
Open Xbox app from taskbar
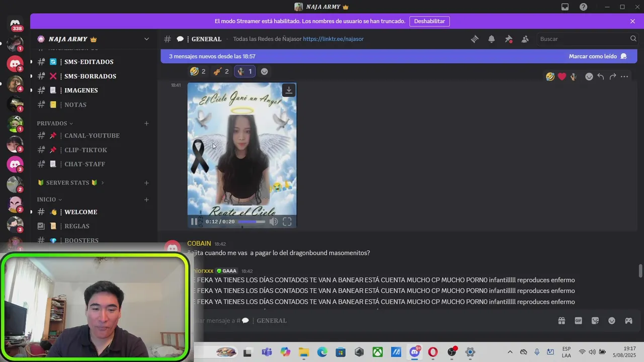(378, 352)
